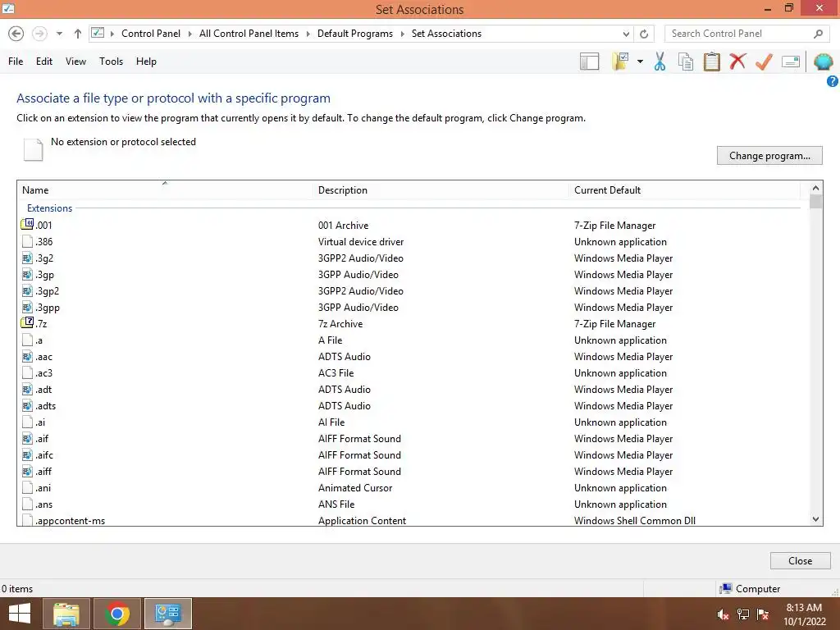Expand arrow after All Control Panel Items
The height and width of the screenshot is (630, 840).
(308, 34)
